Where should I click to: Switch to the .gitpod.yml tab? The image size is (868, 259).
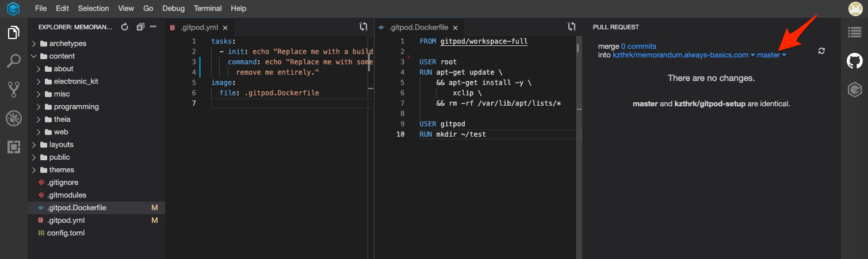pos(200,28)
